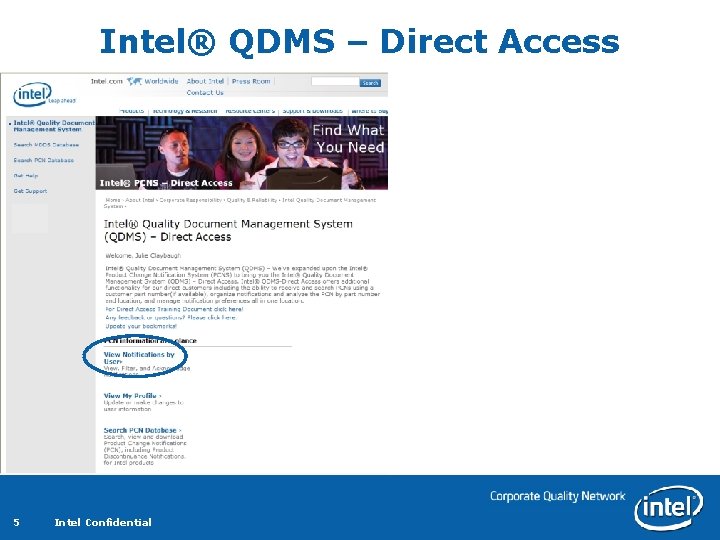Open View Notifications by User
The image size is (720, 540).
click(139, 358)
